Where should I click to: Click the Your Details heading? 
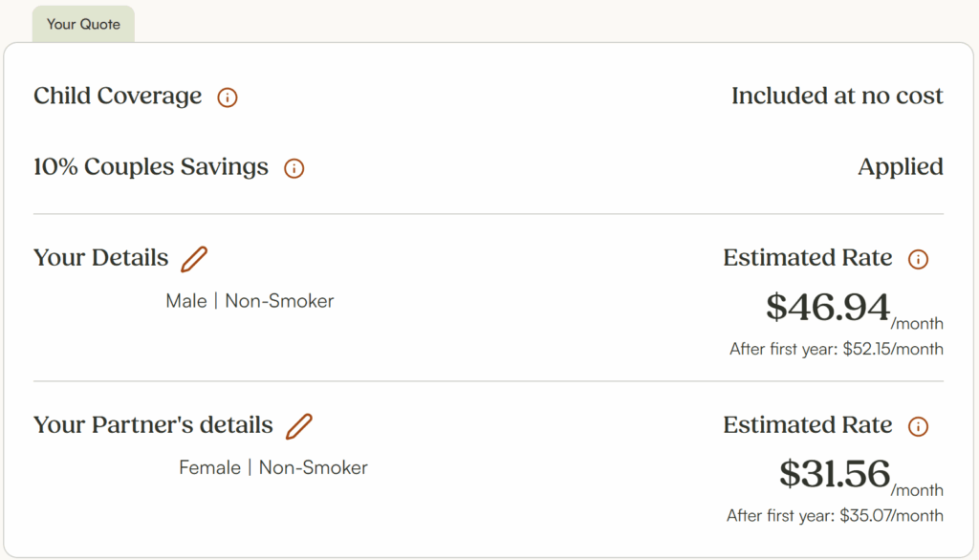(100, 258)
